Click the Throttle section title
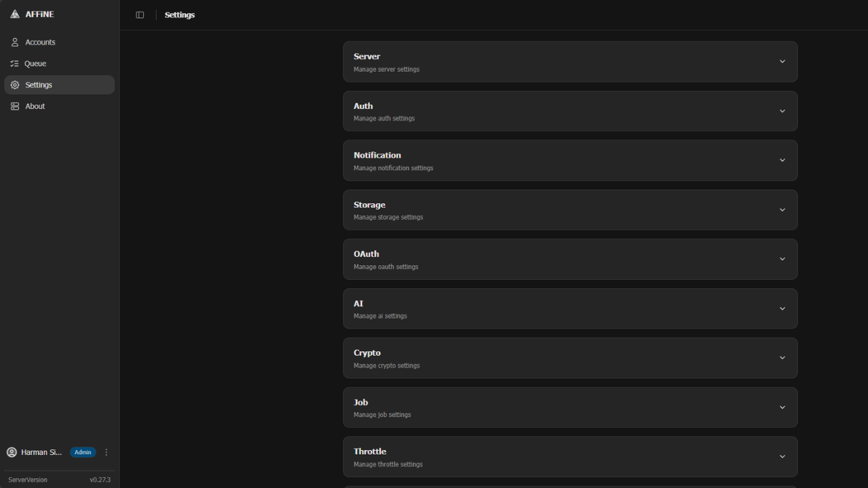 tap(370, 451)
